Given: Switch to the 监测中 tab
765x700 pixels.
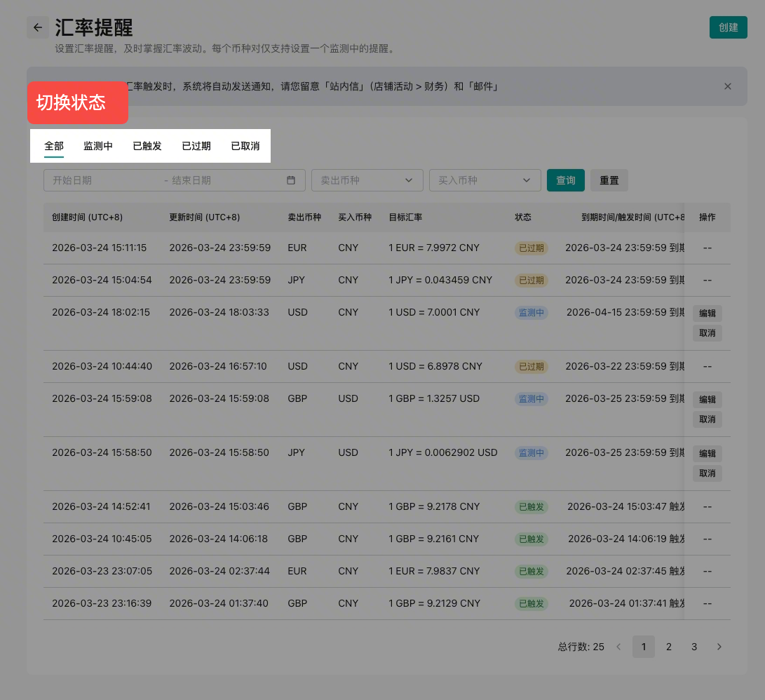Looking at the screenshot, I should point(98,146).
